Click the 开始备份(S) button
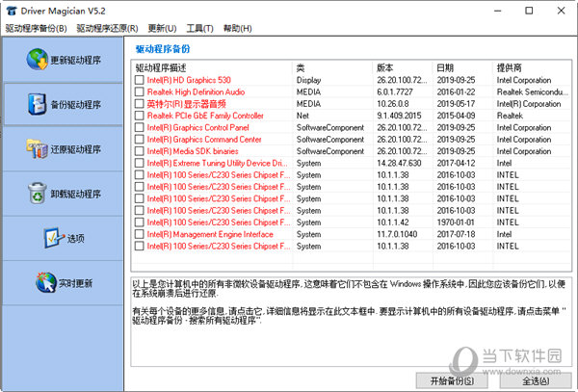This screenshot has height=392, width=578. (x=453, y=380)
